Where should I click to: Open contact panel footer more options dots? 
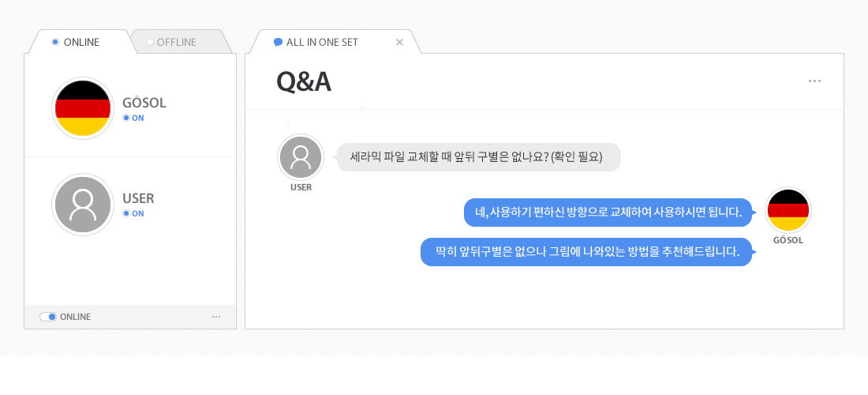click(216, 317)
